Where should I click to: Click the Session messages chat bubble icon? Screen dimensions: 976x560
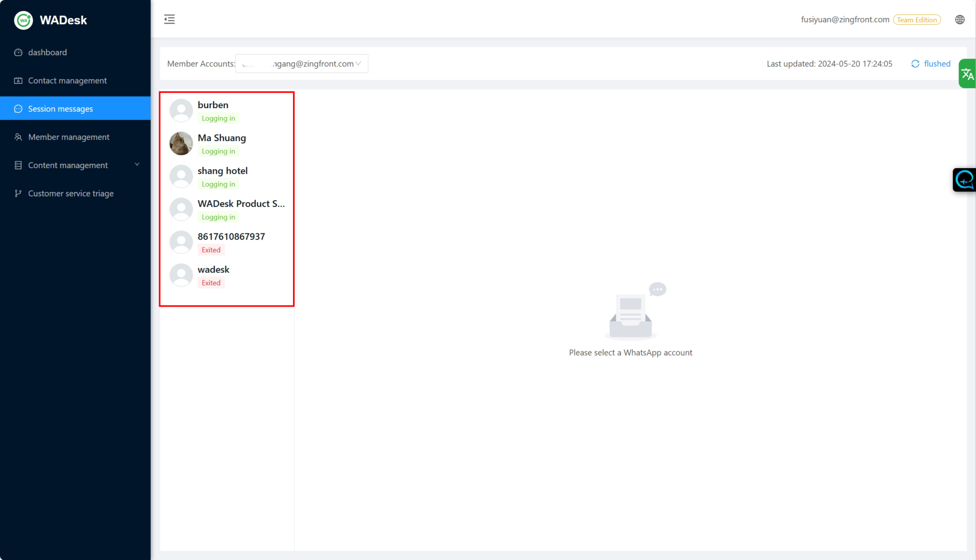18,109
